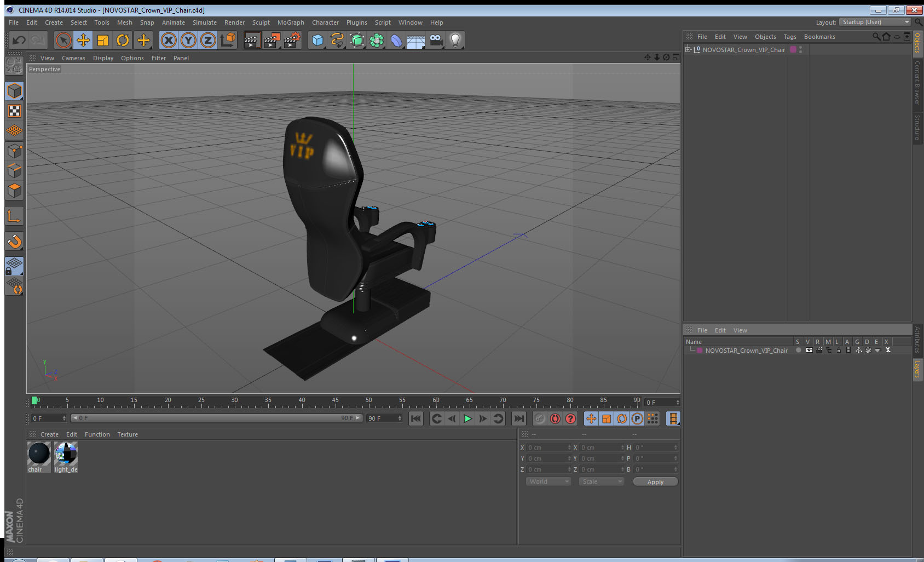Open the World coordinate dropdown
This screenshot has width=924, height=562.
tap(548, 481)
